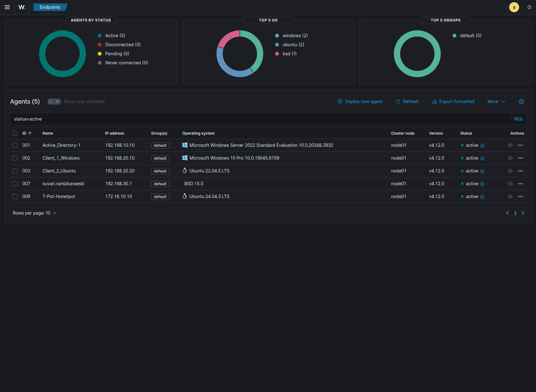Click status info icon for Client_2_Ubuntu

pos(482,171)
